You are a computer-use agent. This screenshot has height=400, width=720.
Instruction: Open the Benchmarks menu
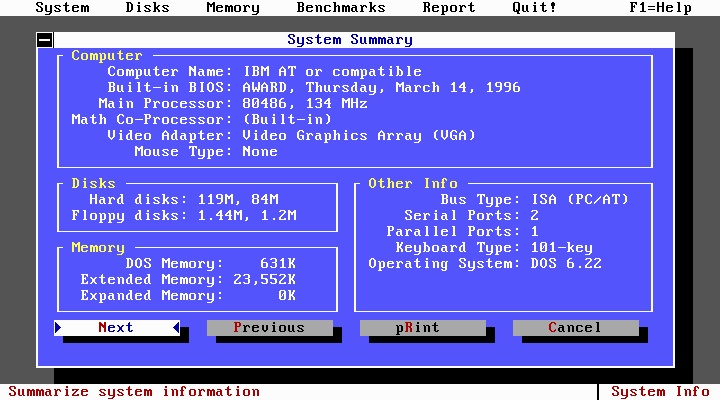[x=341, y=8]
